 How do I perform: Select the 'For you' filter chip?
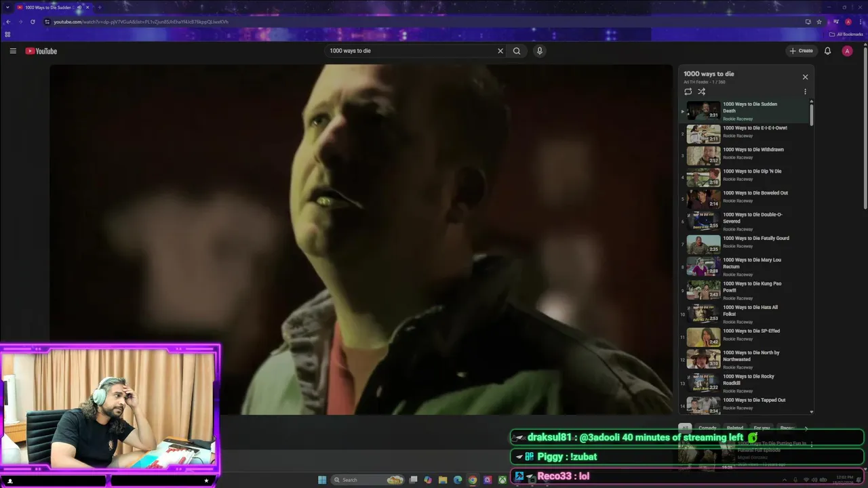(x=762, y=428)
